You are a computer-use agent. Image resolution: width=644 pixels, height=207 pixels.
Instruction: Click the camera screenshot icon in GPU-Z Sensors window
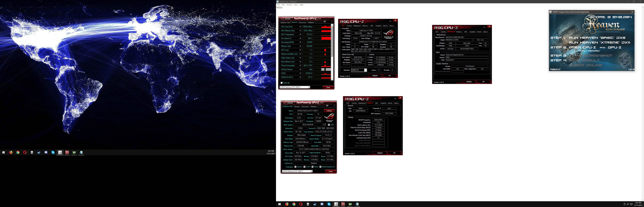[325, 22]
